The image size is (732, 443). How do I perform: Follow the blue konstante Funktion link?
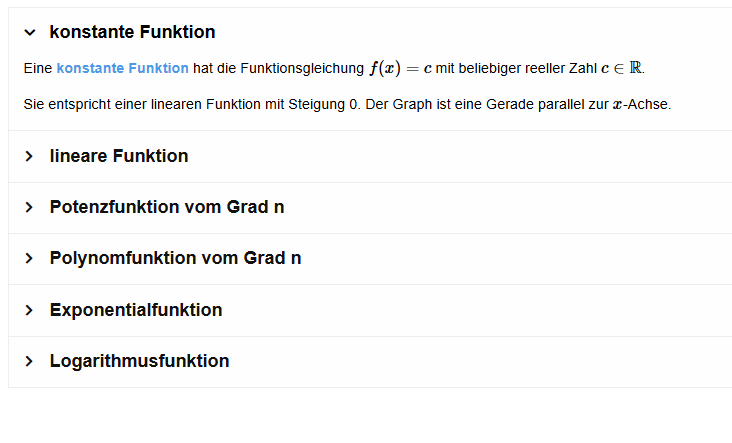122,68
